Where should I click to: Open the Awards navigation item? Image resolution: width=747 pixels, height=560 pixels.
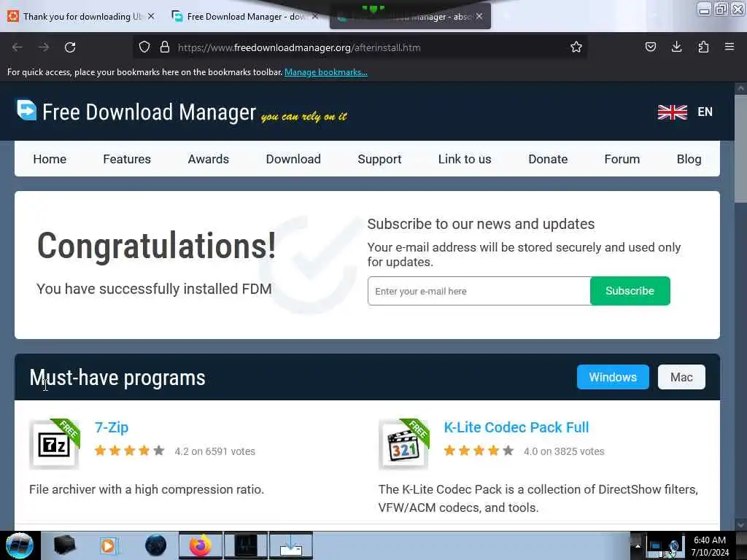(x=208, y=159)
